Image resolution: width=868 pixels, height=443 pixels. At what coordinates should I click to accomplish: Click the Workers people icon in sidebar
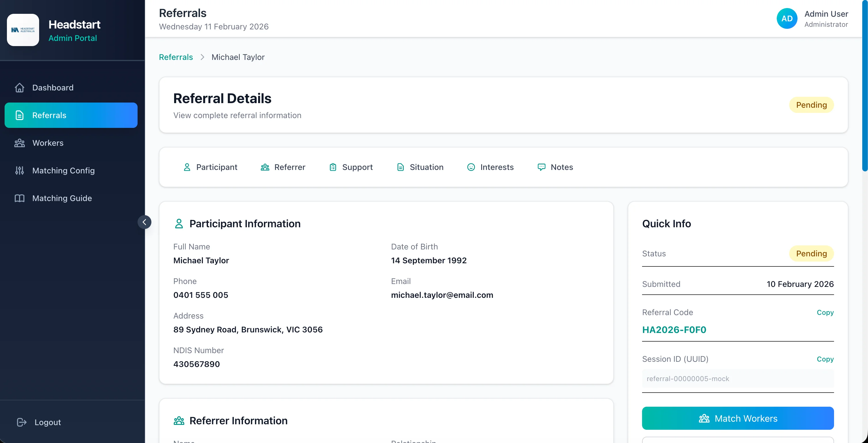tap(20, 143)
